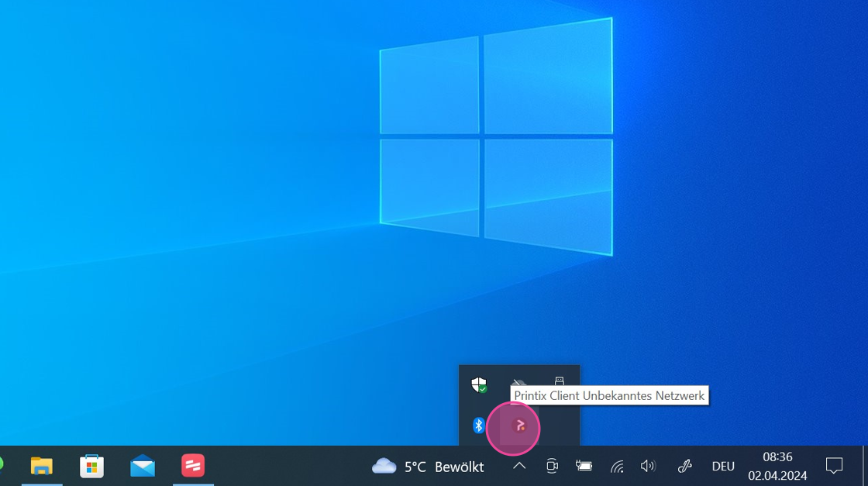Open the red app with white stripes on taskbar

(x=193, y=466)
